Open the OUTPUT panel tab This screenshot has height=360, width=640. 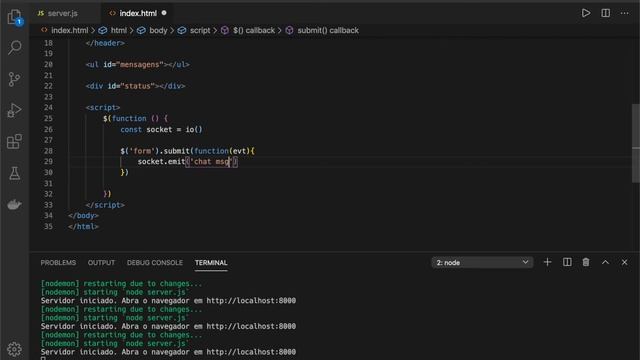coord(101,262)
